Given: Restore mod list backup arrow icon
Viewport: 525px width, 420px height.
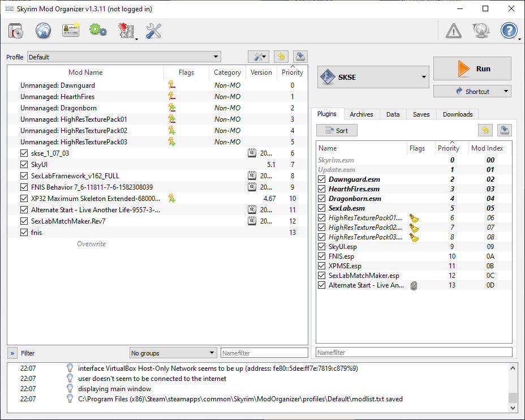Looking at the screenshot, I should tap(281, 57).
